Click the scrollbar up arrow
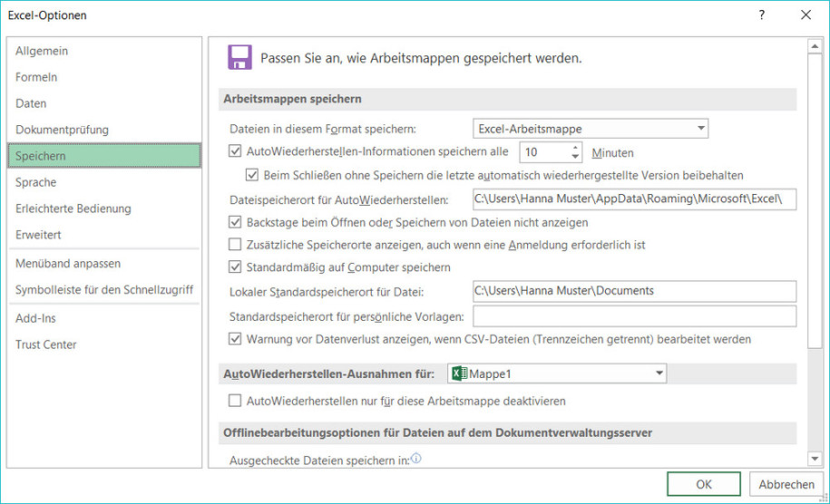Image resolution: width=830 pixels, height=504 pixels. (x=815, y=46)
